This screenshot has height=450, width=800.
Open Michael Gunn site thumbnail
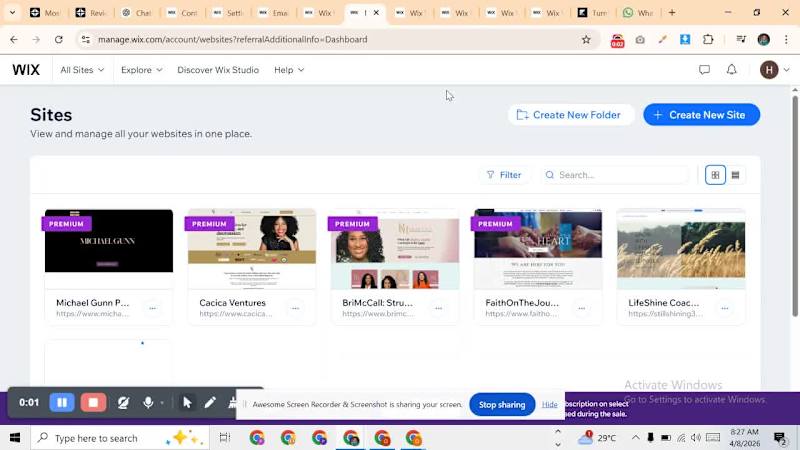point(109,248)
